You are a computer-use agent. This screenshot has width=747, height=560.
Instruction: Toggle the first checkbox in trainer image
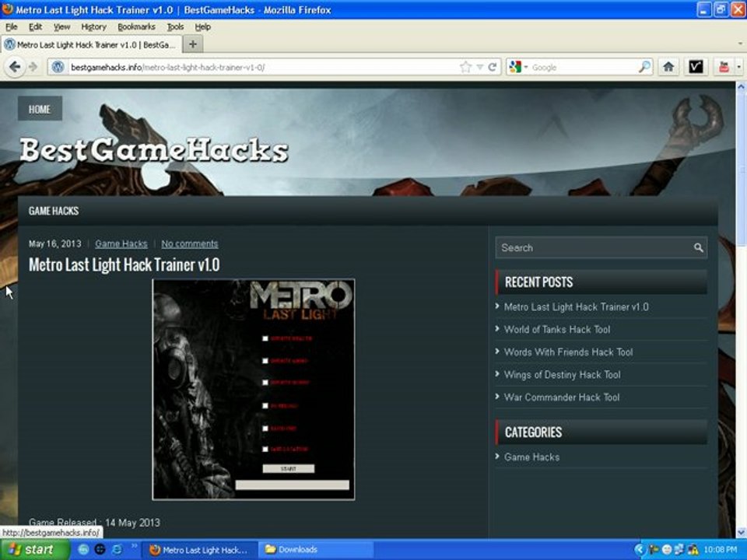265,338
